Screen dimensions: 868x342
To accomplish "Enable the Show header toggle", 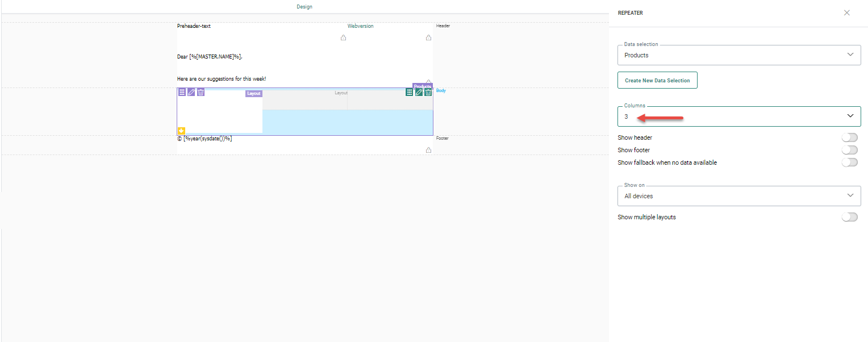I will click(849, 137).
